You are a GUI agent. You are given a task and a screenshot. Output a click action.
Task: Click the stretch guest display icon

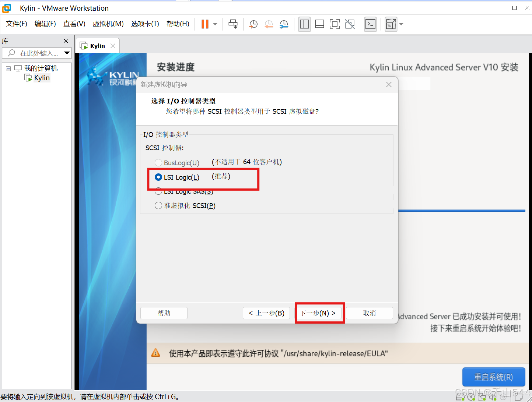click(391, 24)
